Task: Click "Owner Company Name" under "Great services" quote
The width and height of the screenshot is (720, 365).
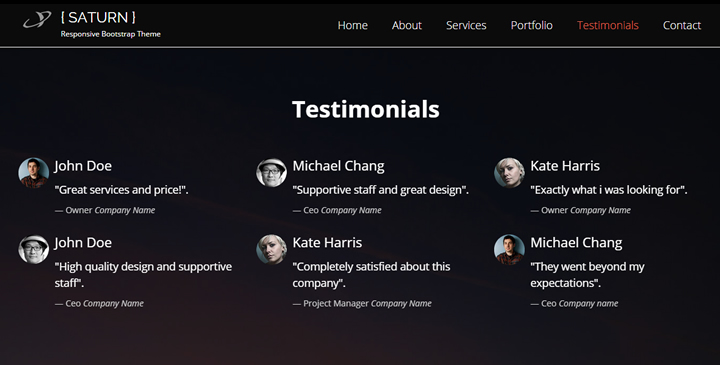Action: [105, 210]
